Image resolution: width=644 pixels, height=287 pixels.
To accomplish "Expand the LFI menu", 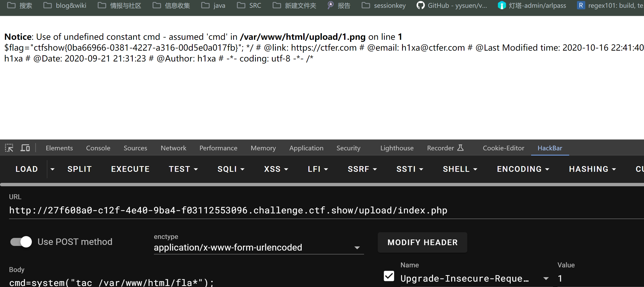I will coord(318,169).
